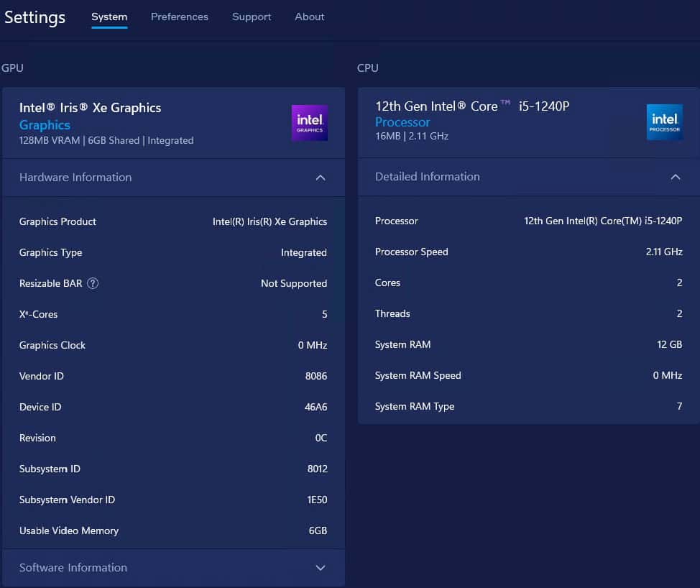Click the Intel Graphics logo badge
700x588 pixels.
point(309,123)
